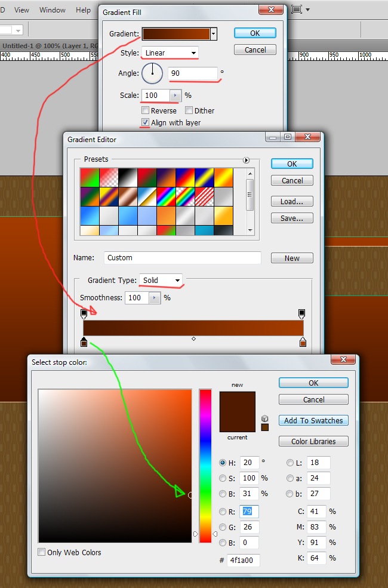The image size is (388, 588).
Task: Open the Scale slider arrow
Action: (175, 96)
